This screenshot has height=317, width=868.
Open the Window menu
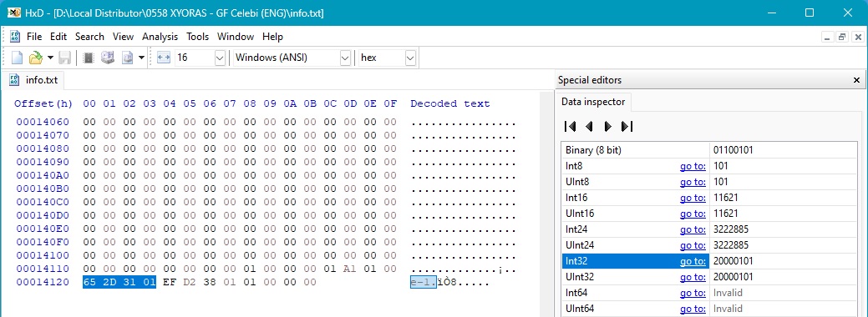pyautogui.click(x=236, y=37)
